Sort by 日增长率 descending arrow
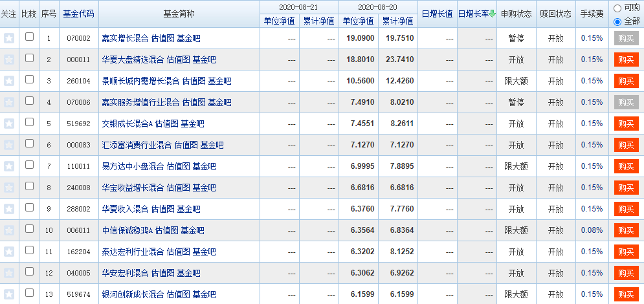 (493, 14)
